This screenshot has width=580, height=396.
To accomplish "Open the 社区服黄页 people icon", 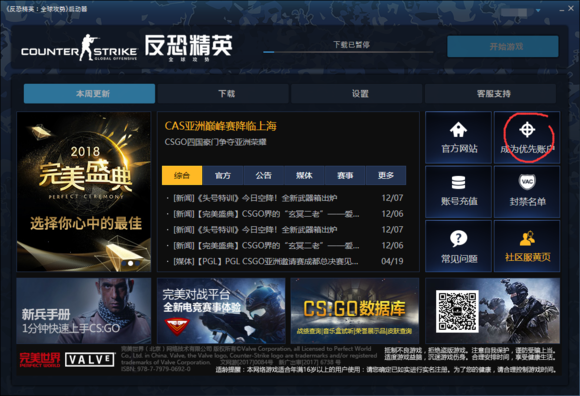I will tap(527, 238).
